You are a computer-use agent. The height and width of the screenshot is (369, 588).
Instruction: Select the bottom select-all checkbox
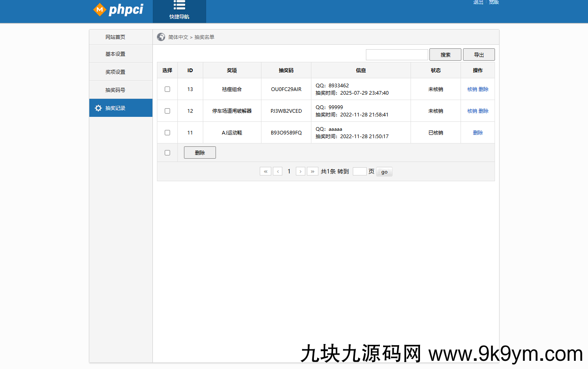tap(167, 152)
